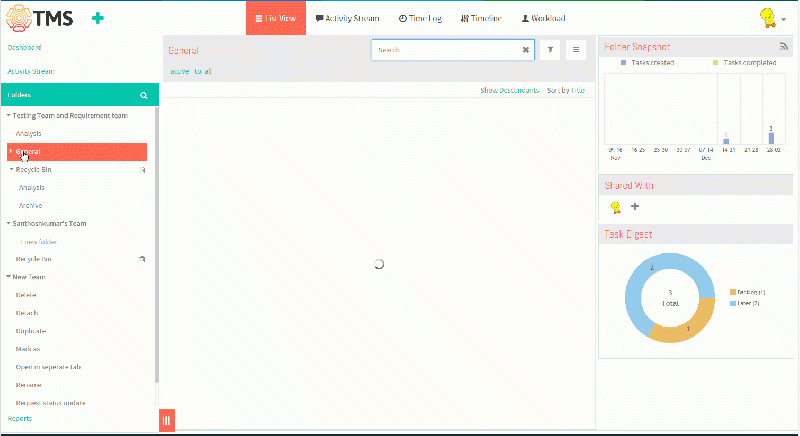Select 'Request status update' item
800x436 pixels.
pyautogui.click(x=51, y=403)
